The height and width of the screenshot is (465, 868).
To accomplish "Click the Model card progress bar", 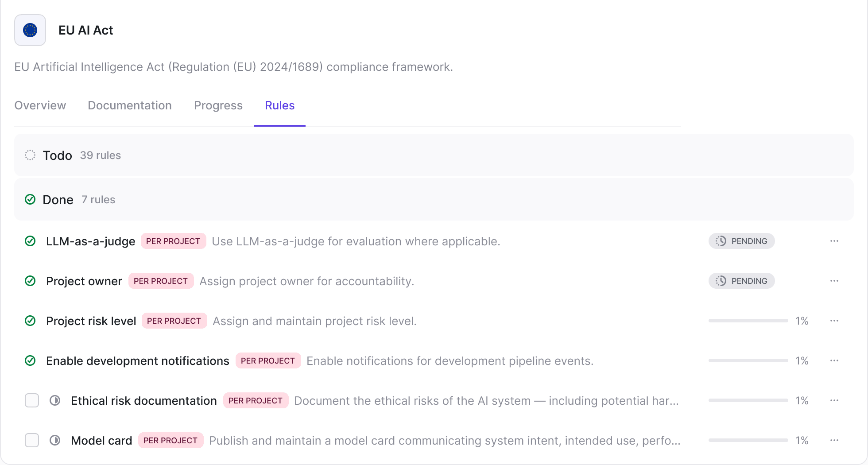I will pos(748,440).
